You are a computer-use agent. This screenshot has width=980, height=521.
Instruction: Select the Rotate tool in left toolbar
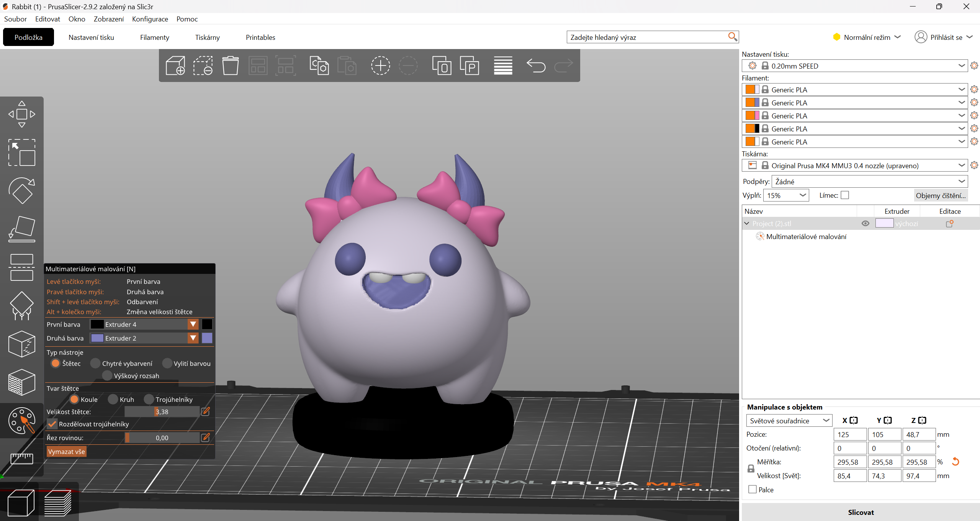pyautogui.click(x=22, y=190)
